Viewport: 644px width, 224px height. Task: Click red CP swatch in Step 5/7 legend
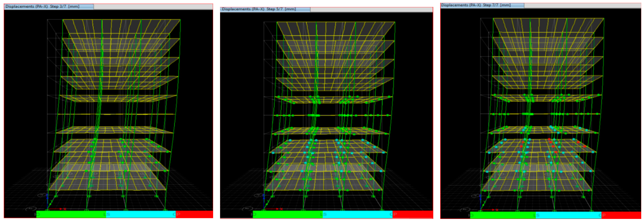[x=413, y=214]
